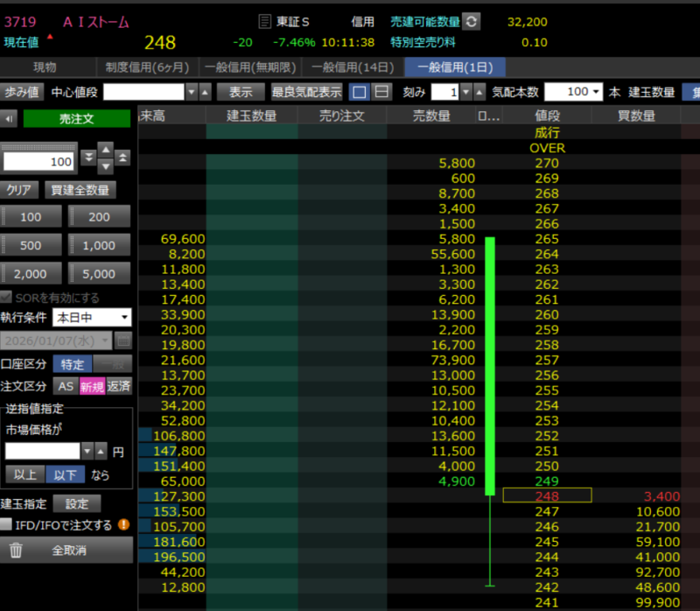Select the single-pane board layout icon
This screenshot has width=700, height=611.
(x=359, y=92)
